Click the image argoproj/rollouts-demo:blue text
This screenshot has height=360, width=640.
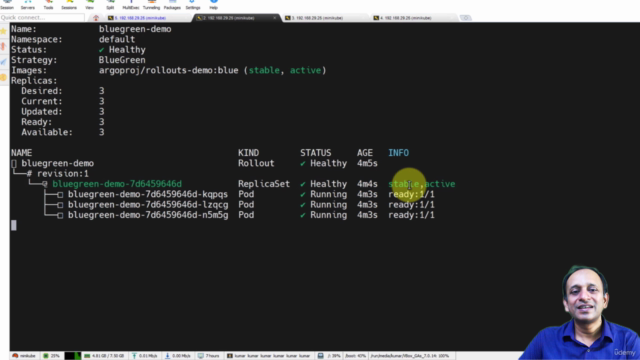pos(169,70)
